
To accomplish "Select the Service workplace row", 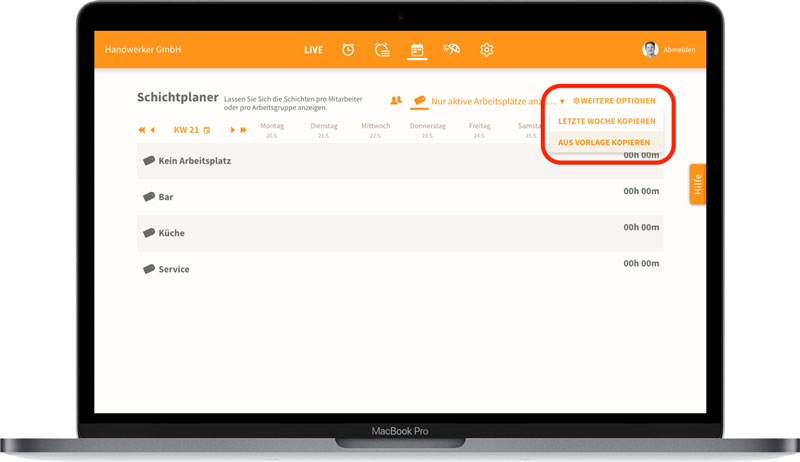I will 400,269.
